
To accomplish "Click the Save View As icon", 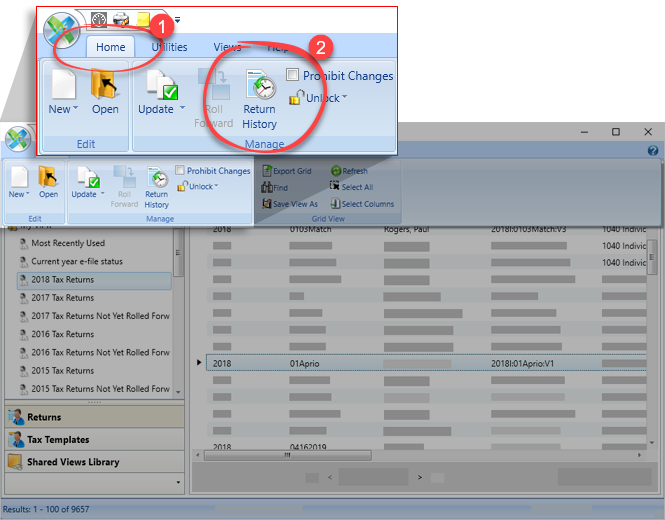I will (268, 204).
